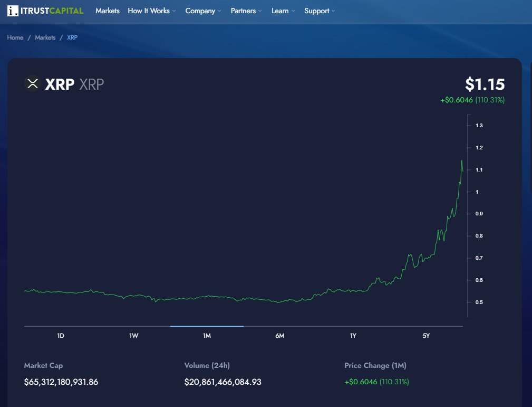Click the grey XRP ticker symbol

[x=92, y=84]
